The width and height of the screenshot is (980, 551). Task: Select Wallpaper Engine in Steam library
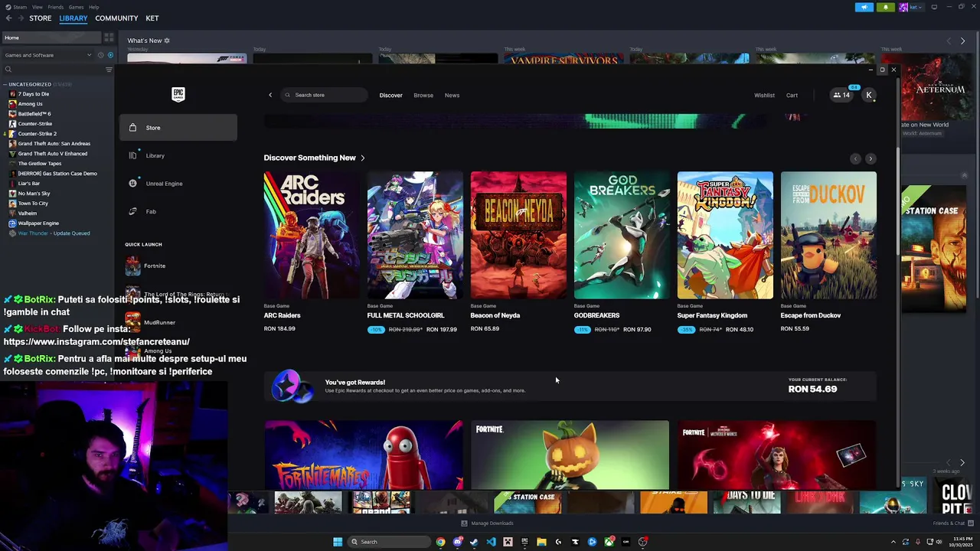(38, 223)
